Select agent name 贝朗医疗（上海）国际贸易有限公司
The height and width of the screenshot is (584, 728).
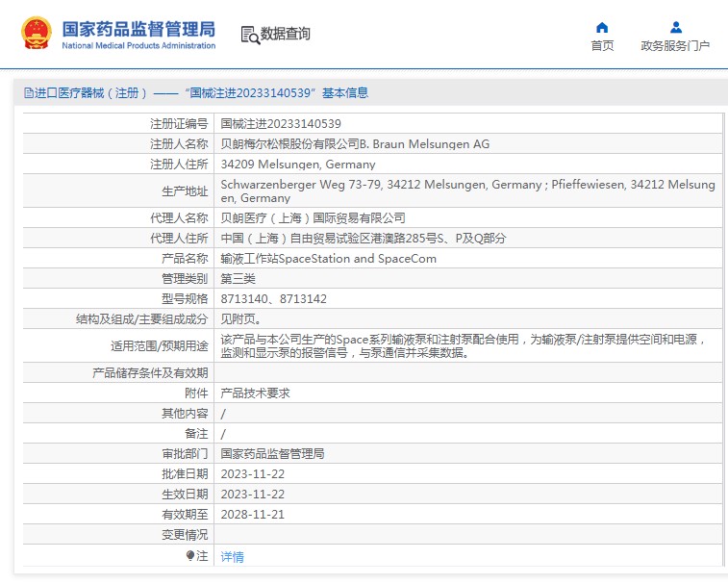click(x=313, y=217)
